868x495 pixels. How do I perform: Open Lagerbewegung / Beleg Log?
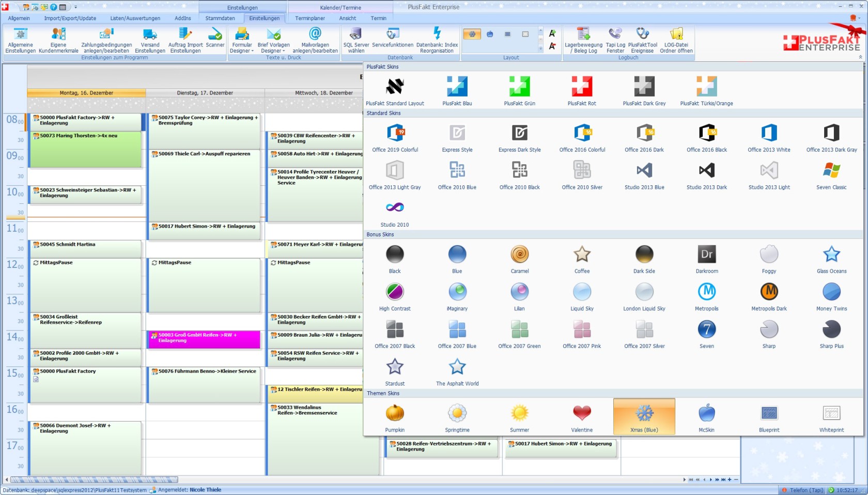pos(583,40)
